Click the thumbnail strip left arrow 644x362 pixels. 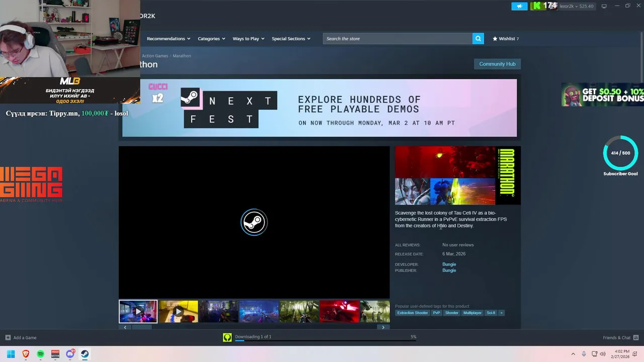(x=125, y=327)
